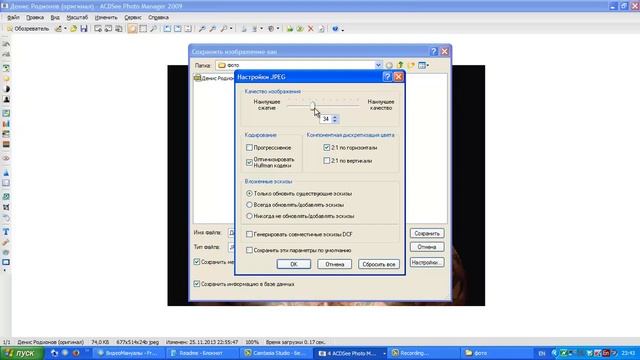Screen dimensions: 640x360
Task: Click the Up one level green arrow in Save dialog
Action: coord(400,65)
